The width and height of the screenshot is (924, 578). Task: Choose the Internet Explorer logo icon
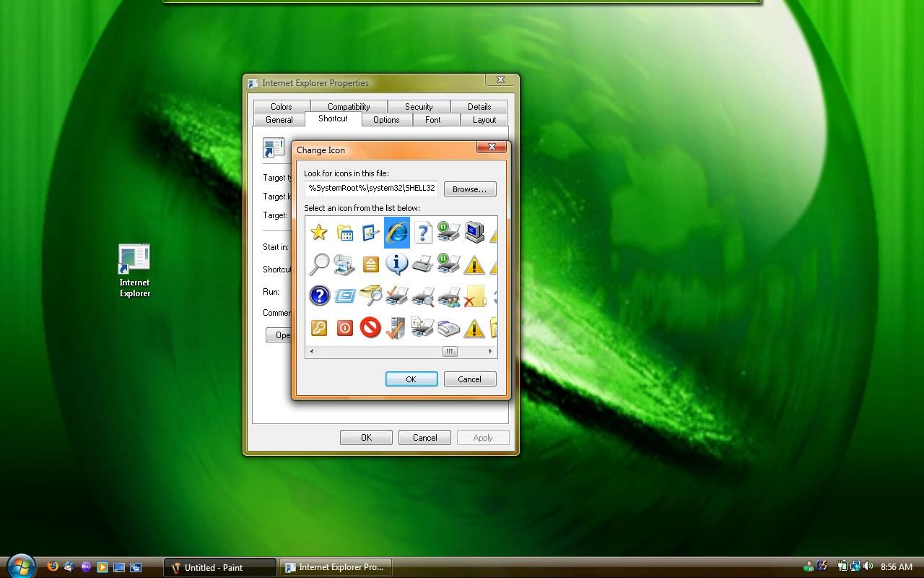click(396, 232)
